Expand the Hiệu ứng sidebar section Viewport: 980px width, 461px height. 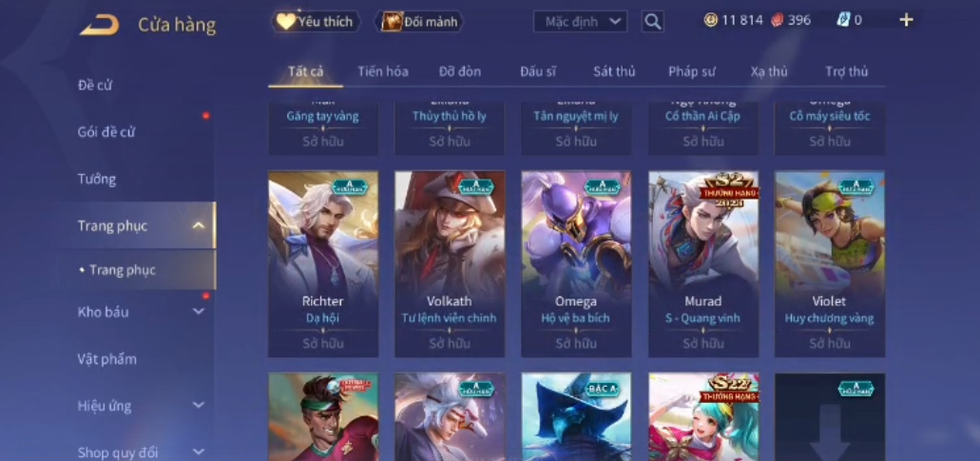click(x=198, y=406)
